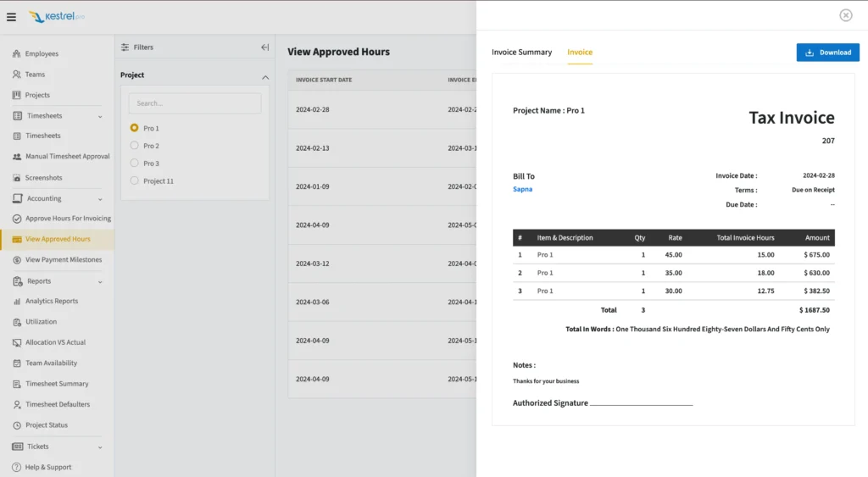This screenshot has width=868, height=477.
Task: Select the Pro 3 radio button
Action: point(134,164)
